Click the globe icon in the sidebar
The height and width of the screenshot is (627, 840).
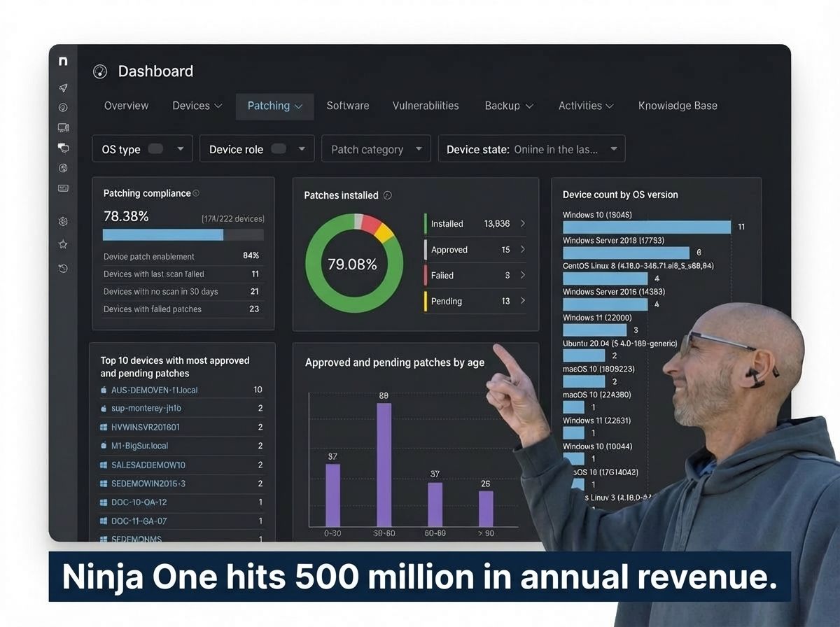tap(63, 168)
